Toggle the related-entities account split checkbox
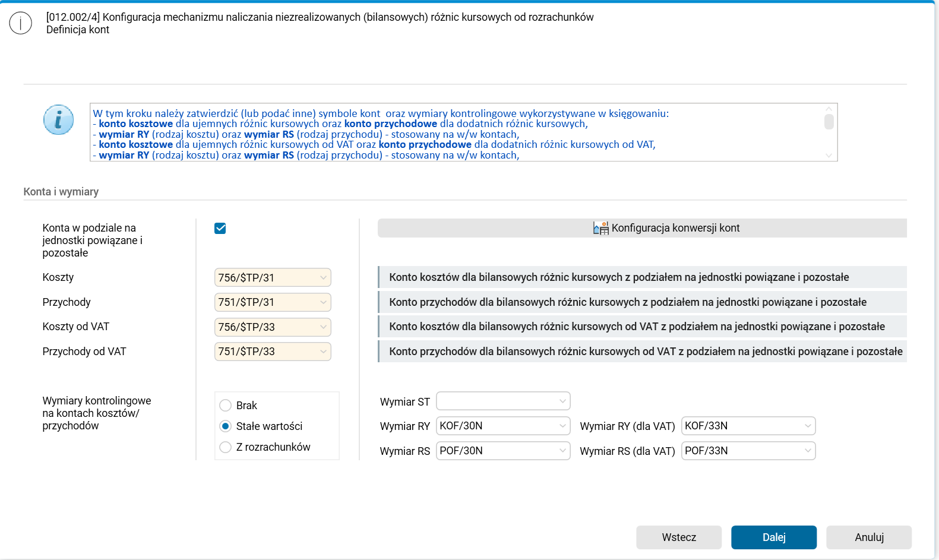The height and width of the screenshot is (560, 939). [220, 228]
